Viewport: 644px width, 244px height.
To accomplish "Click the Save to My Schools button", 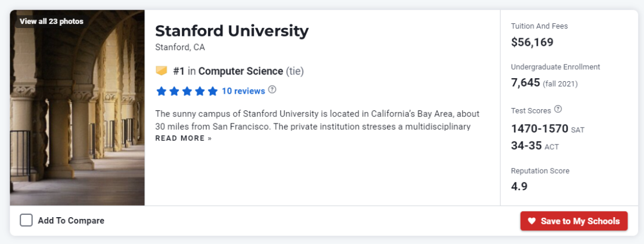I will coord(574,221).
